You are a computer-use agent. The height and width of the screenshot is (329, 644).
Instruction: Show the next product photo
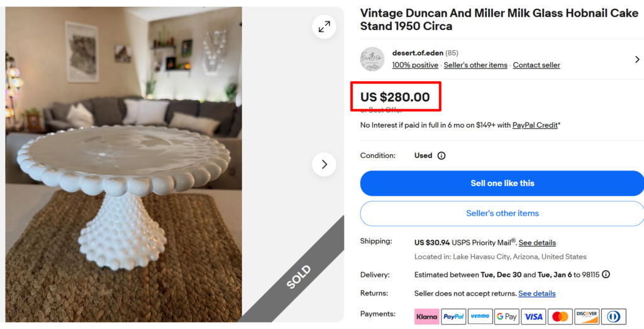pos(324,164)
